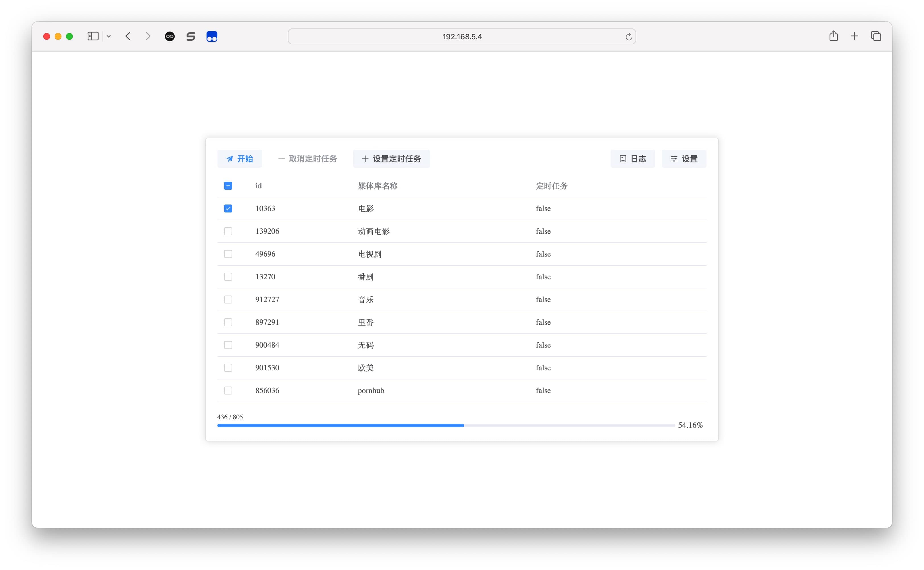Click the false value in row 电视剧

click(x=543, y=254)
